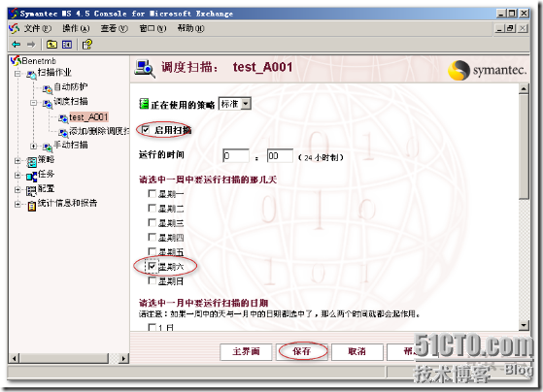543x392 pixels.
Task: Check the 星期一 checkbox
Action: click(152, 193)
